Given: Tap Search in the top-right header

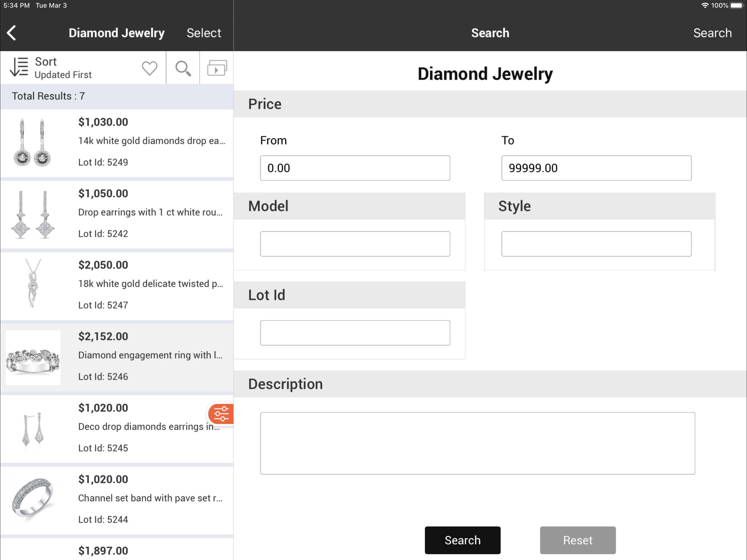Looking at the screenshot, I should (712, 33).
